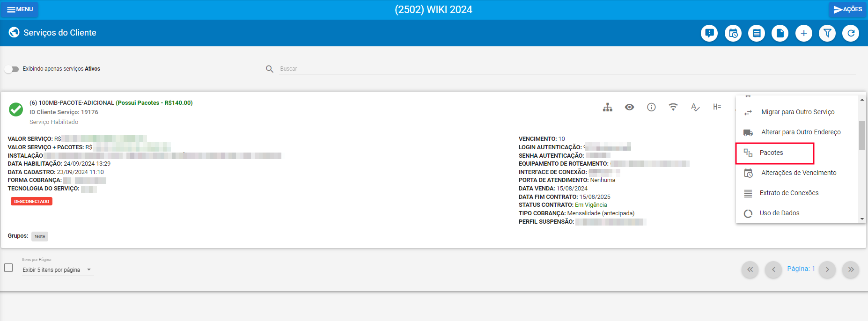Screen dimensions: 868x321
Task: Add a new service with plus icon
Action: [x=804, y=33]
